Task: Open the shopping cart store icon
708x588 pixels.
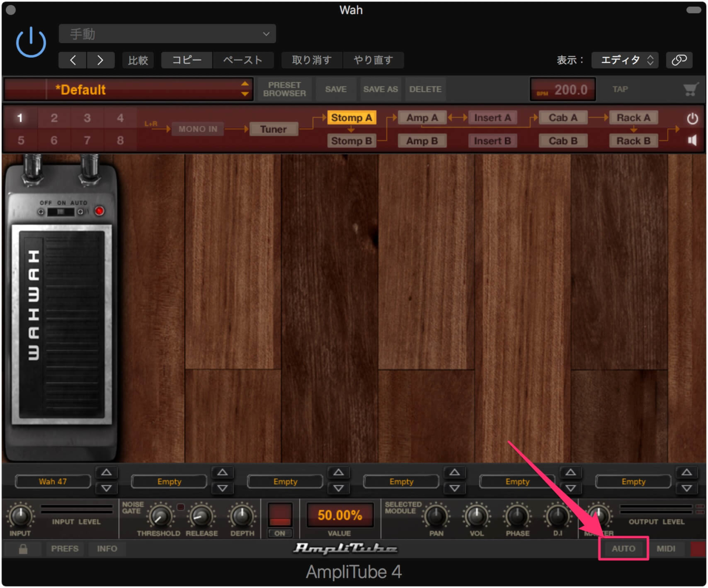Action: point(690,89)
